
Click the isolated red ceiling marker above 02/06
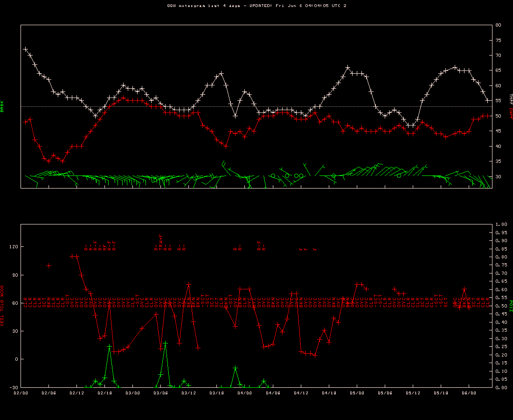click(49, 266)
